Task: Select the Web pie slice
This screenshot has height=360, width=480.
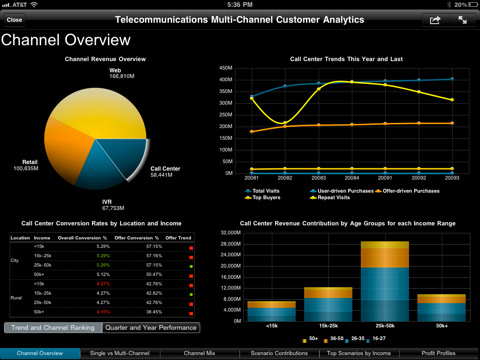Action: [x=100, y=113]
